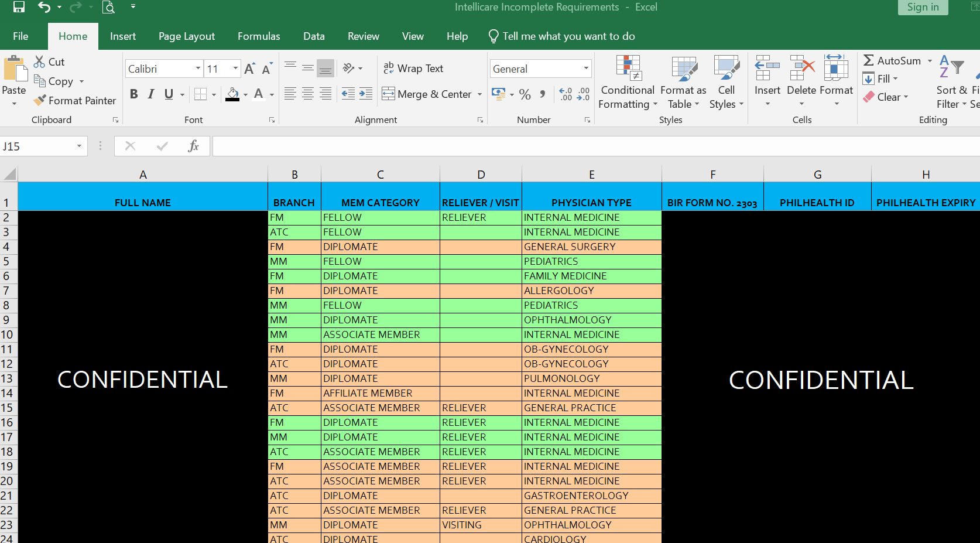Viewport: 980px width, 543px height.
Task: Toggle Wrap Text for the cell
Action: point(413,68)
